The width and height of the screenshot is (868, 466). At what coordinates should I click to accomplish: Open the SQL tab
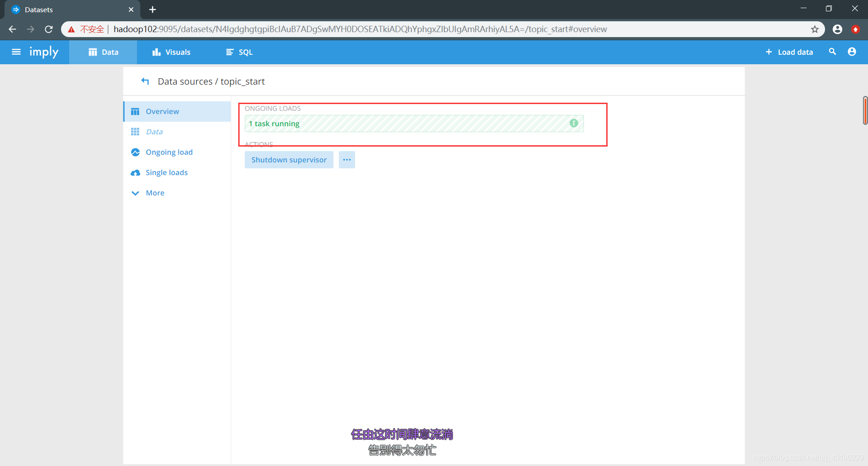239,52
